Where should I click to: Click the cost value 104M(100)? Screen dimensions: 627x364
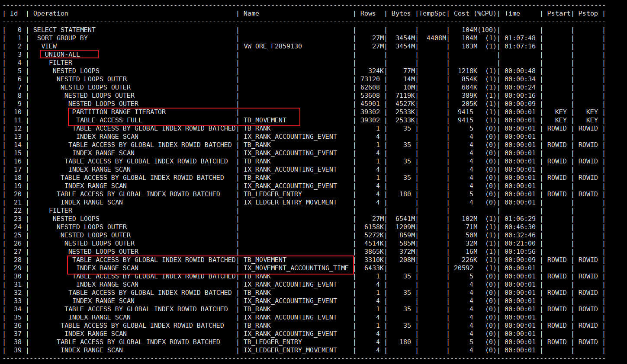[479, 30]
